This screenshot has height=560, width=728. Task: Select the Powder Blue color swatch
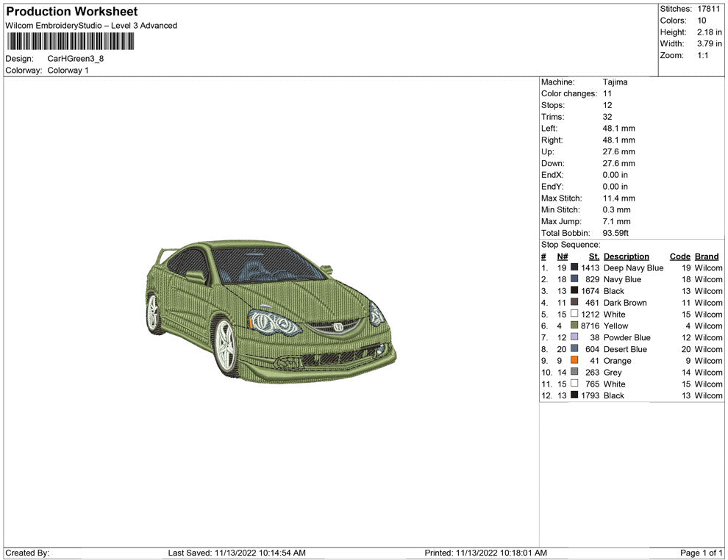574,337
